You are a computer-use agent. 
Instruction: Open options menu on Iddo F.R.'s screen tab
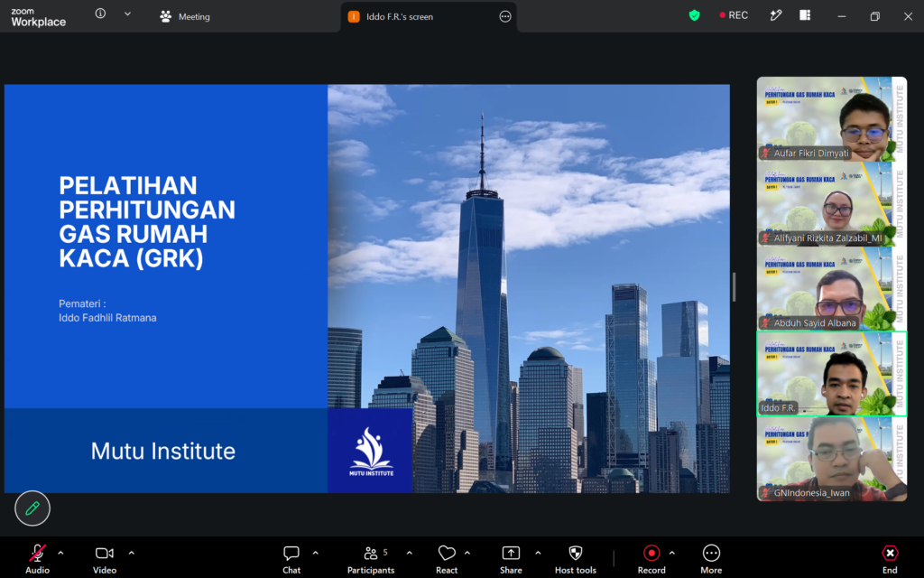(x=505, y=16)
